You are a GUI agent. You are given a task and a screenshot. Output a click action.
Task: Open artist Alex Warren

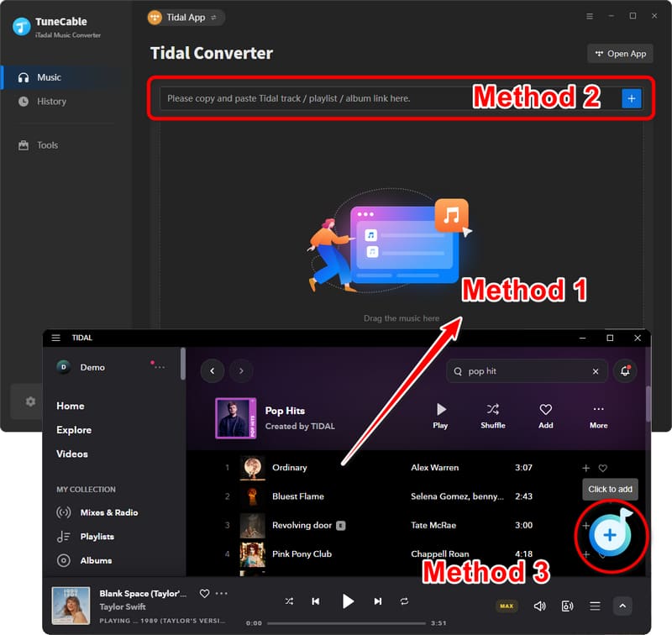point(434,468)
